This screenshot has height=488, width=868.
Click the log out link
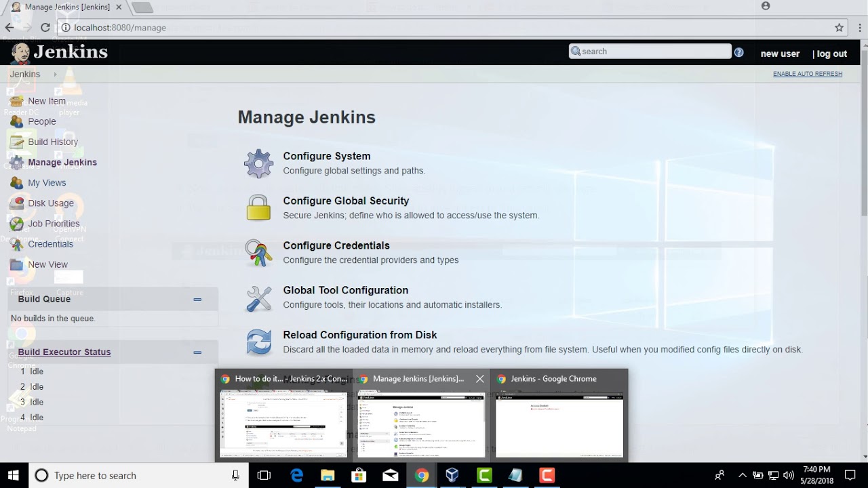pyautogui.click(x=832, y=54)
